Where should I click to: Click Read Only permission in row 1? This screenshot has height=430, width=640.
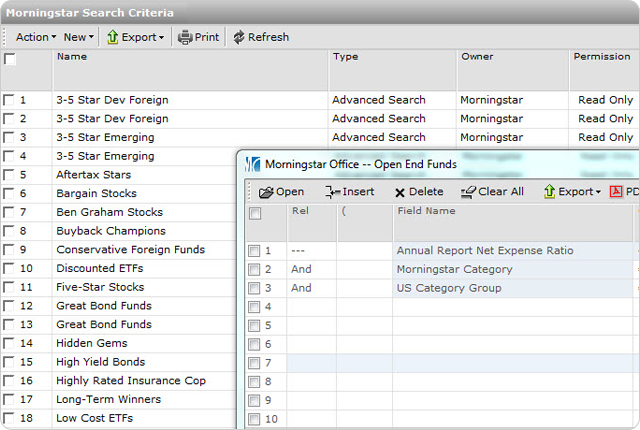(x=606, y=100)
